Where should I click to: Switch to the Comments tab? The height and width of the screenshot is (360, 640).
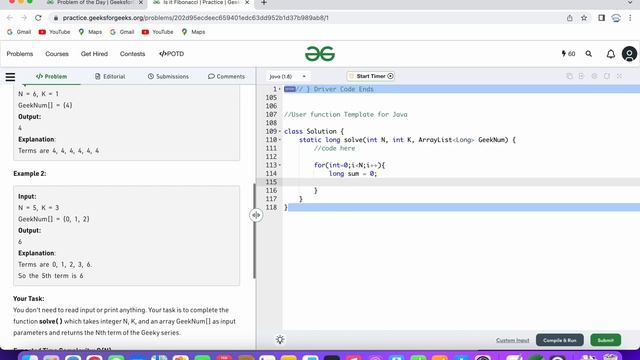pos(227,76)
